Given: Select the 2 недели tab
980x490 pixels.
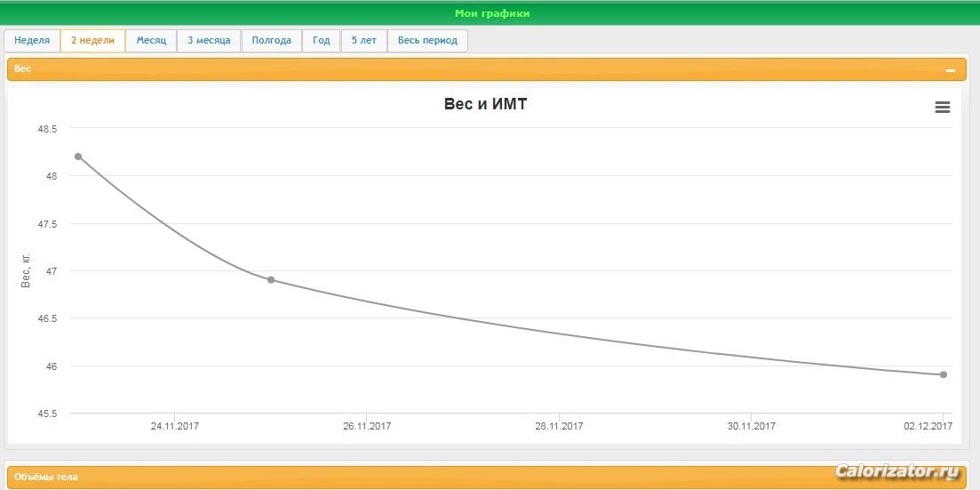Looking at the screenshot, I should 92,41.
